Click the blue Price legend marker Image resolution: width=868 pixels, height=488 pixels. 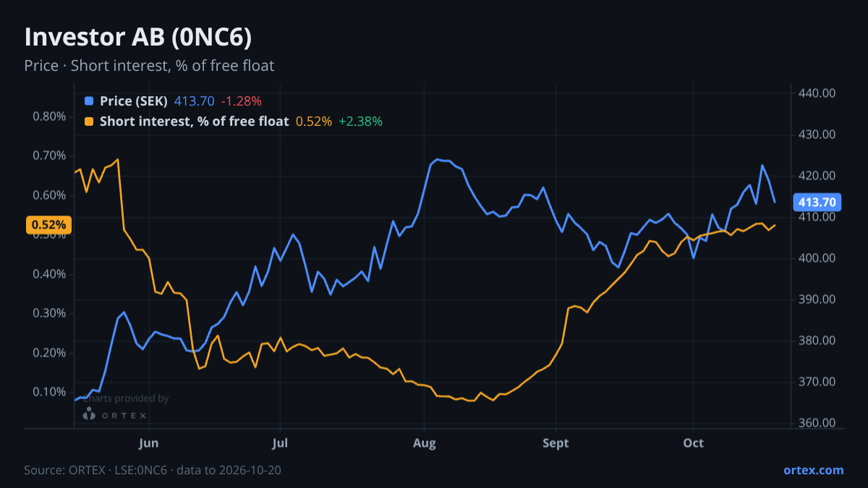pos(89,100)
